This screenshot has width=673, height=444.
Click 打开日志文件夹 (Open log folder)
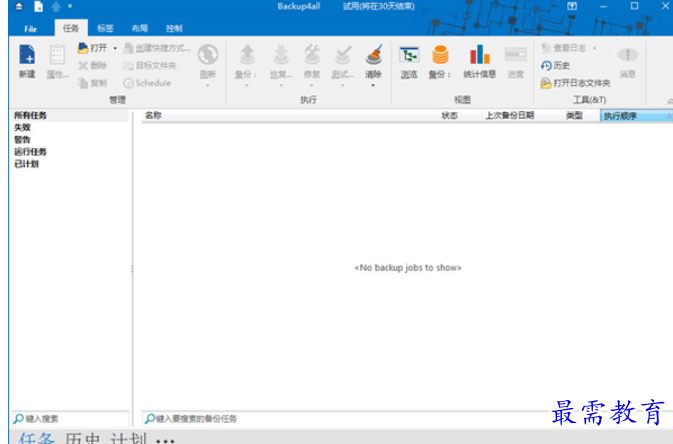pyautogui.click(x=575, y=83)
